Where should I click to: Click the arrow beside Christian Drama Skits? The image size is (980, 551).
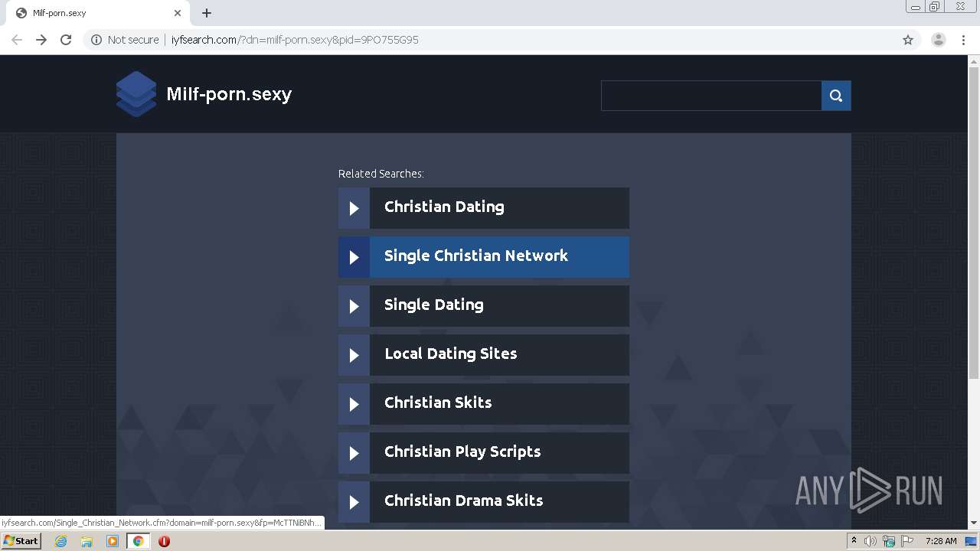click(354, 502)
